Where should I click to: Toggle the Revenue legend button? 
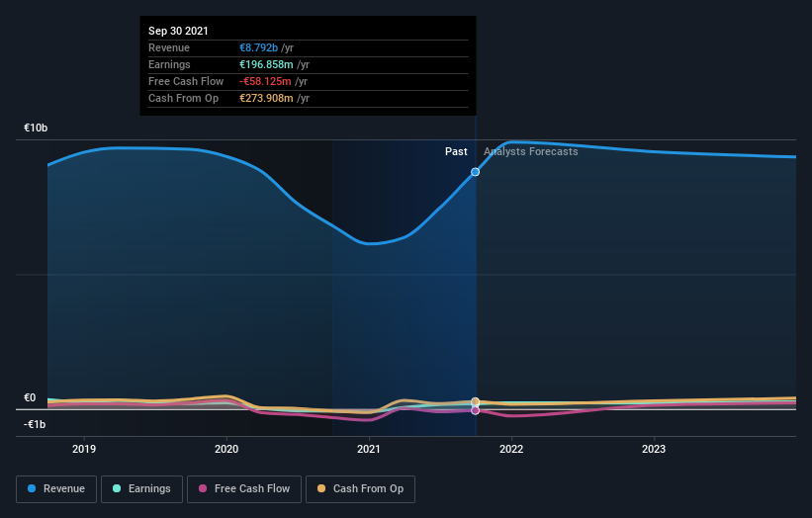pos(56,489)
